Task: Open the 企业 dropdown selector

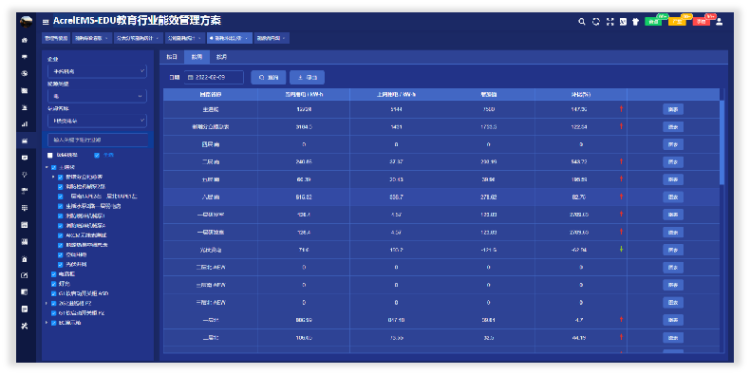Action: (x=97, y=71)
